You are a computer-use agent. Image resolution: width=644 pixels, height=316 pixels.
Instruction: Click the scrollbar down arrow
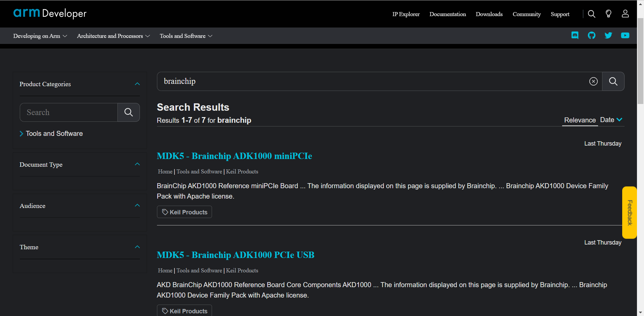(x=640, y=313)
